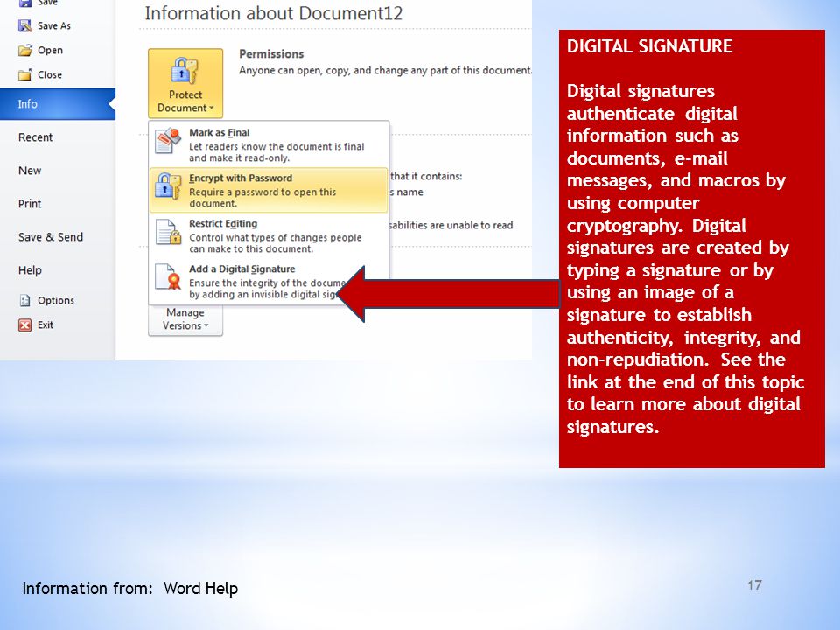Click the Open folder icon

(x=25, y=51)
